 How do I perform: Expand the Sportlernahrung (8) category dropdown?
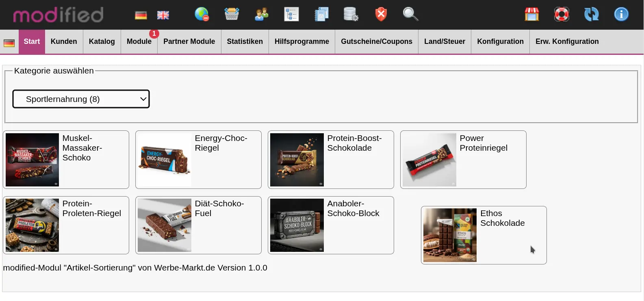click(81, 99)
